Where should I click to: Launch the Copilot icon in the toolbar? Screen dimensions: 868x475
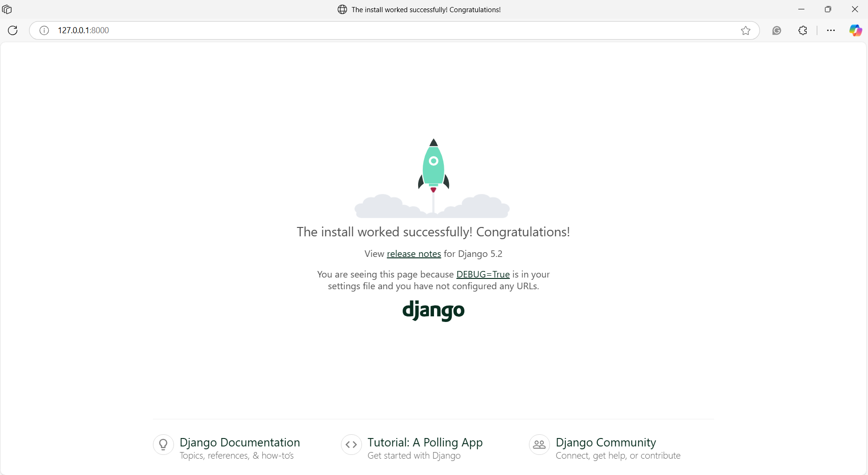pyautogui.click(x=856, y=30)
